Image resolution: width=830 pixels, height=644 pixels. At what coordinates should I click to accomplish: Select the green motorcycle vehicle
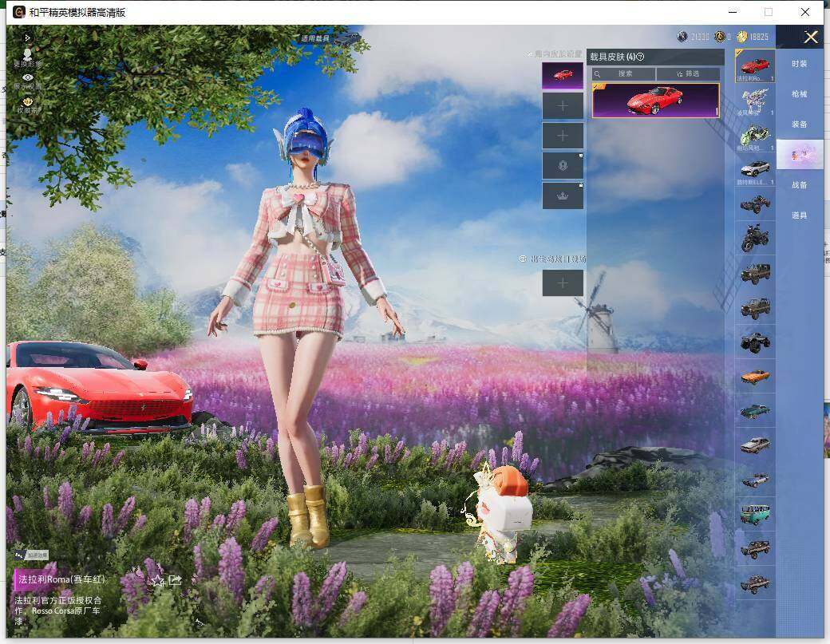755,136
